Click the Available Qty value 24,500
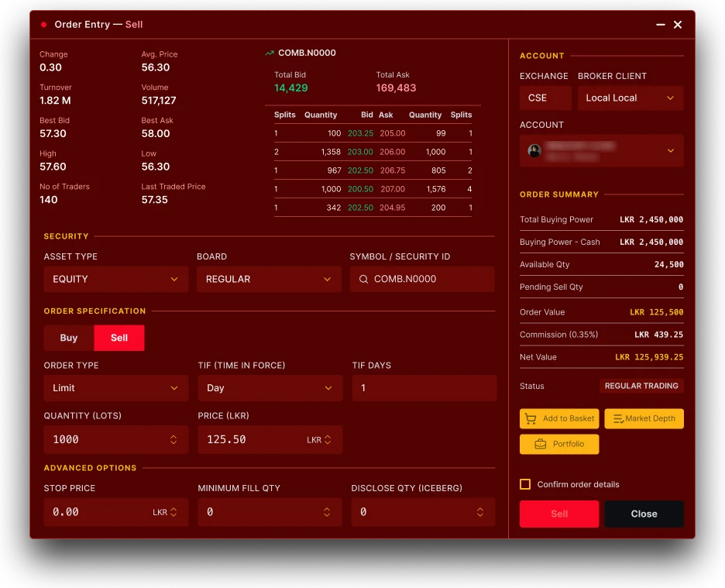This screenshot has width=725, height=588. click(x=668, y=265)
